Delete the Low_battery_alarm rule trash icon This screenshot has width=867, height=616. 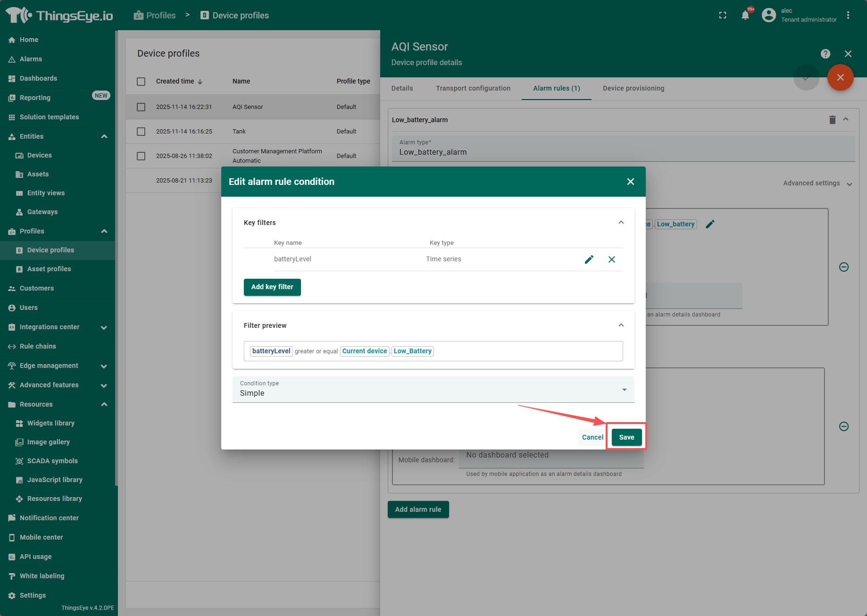coord(832,120)
